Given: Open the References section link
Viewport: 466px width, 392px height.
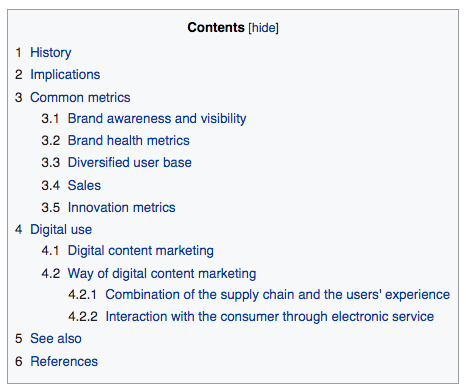Looking at the screenshot, I should click(64, 361).
